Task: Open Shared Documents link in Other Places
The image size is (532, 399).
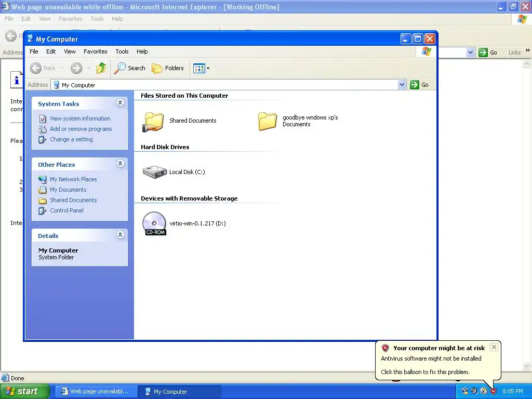Action: 73,200
